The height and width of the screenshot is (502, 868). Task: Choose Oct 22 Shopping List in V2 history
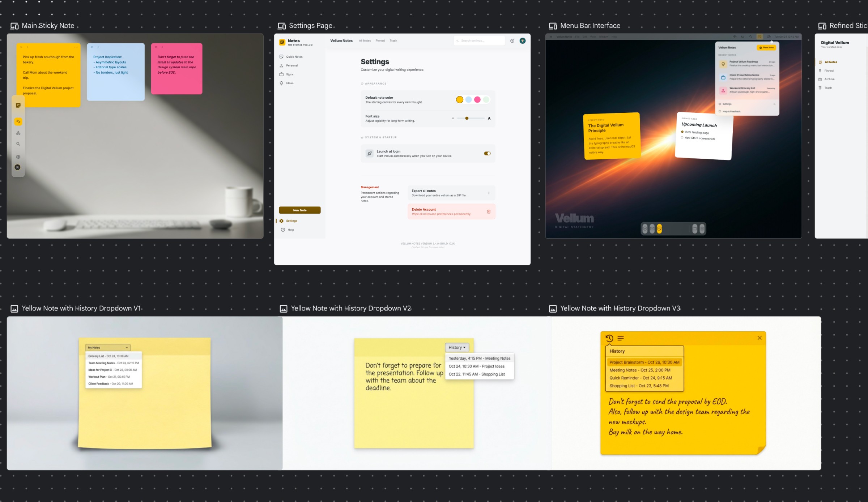pos(479,374)
